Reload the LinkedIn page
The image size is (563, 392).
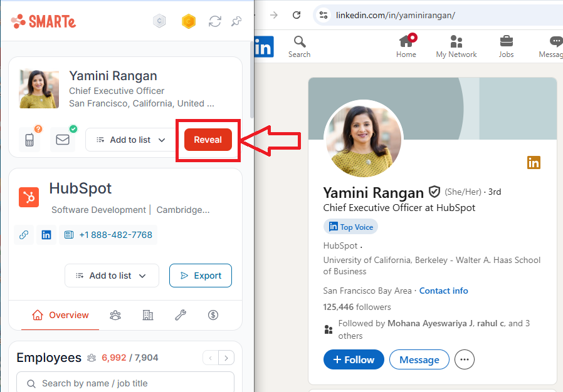(297, 15)
